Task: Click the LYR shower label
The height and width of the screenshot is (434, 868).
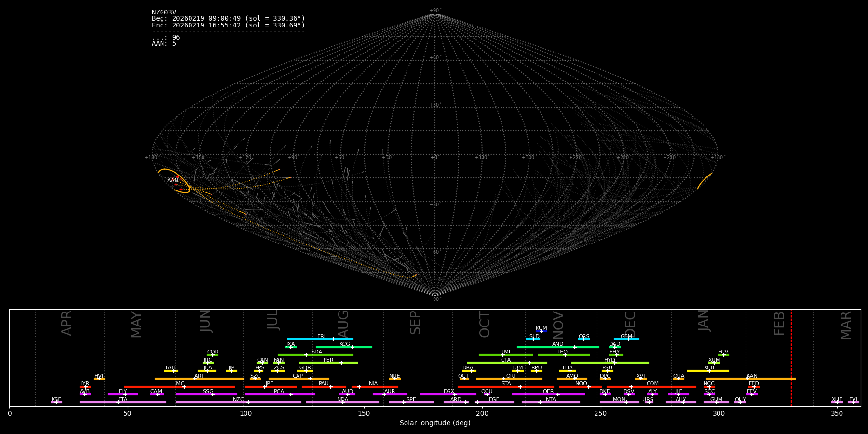Action: pos(85,384)
